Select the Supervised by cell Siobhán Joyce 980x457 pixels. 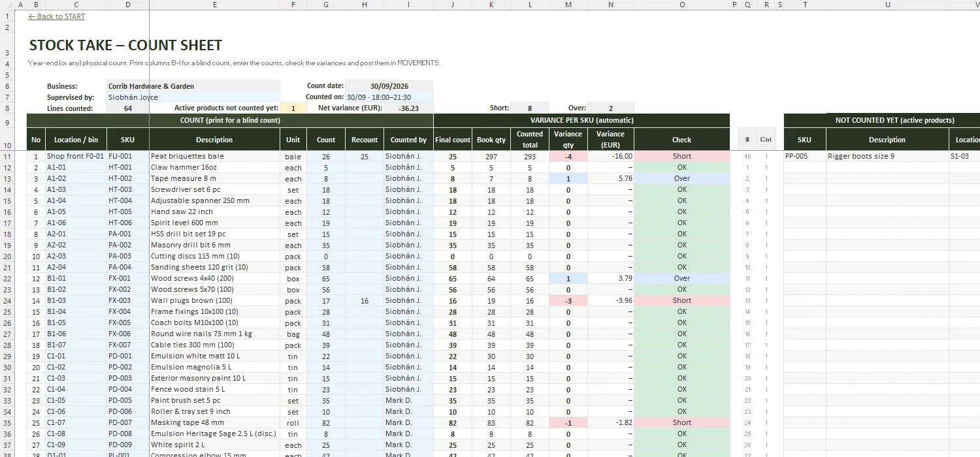(x=193, y=97)
